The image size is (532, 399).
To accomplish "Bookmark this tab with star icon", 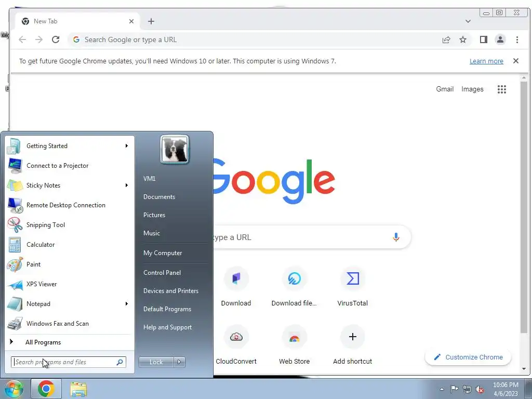I will click(463, 39).
